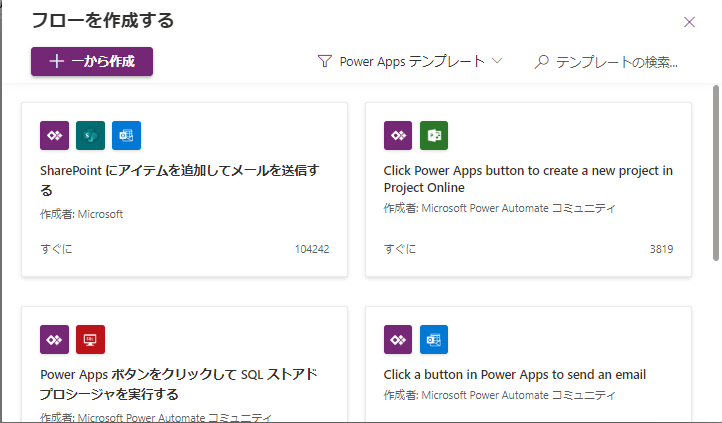Click Power Apps icon in send an email card
Image resolution: width=722 pixels, height=423 pixels.
pyautogui.click(x=398, y=339)
